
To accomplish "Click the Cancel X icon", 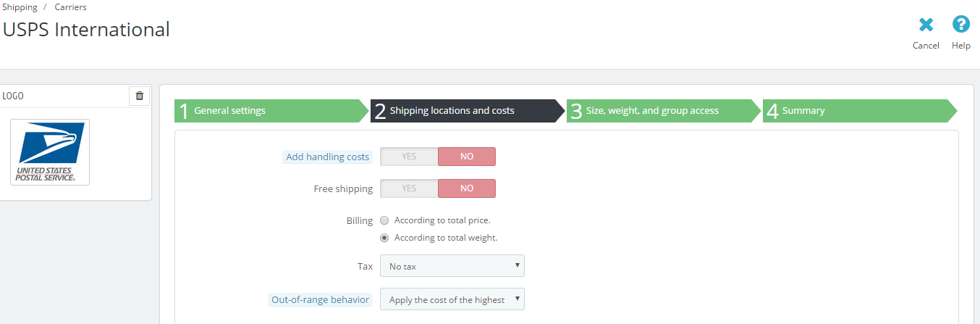I will (x=926, y=25).
